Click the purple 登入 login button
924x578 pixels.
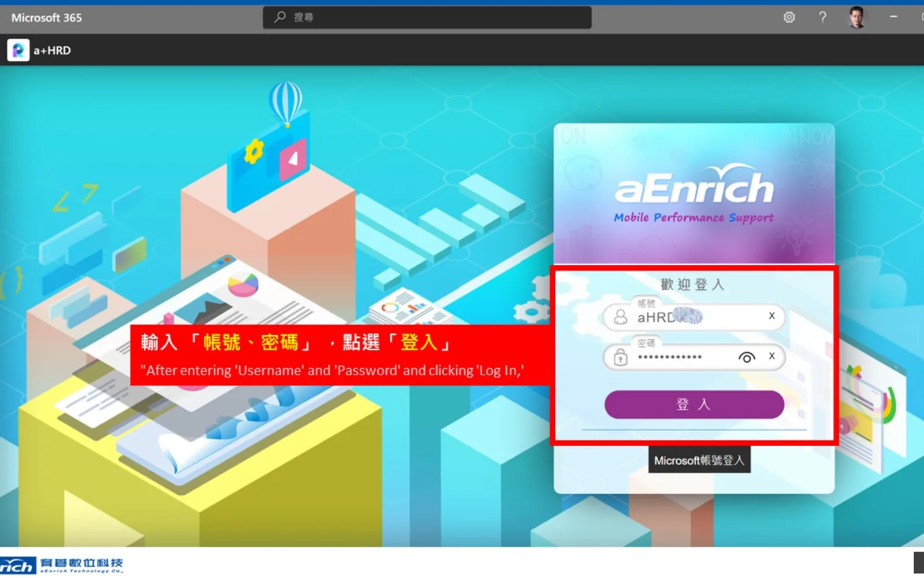point(694,405)
